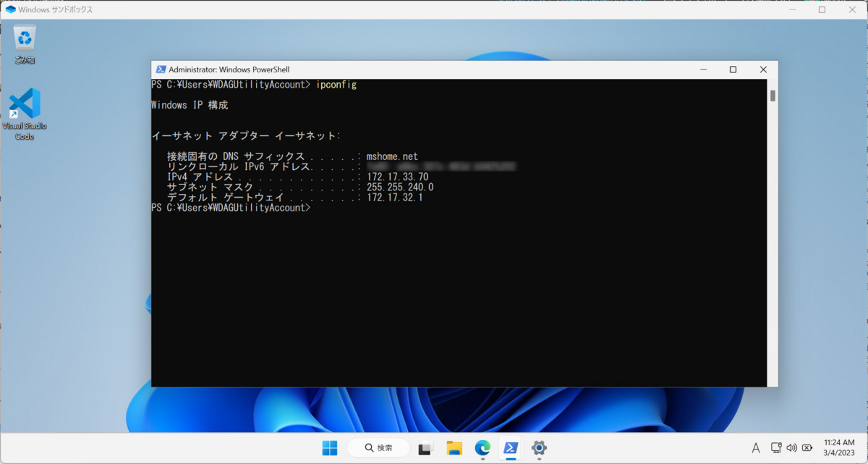Viewport: 868px width, 464px height.
Task: Click the 'Administrator: Windows PowerShell' title text
Action: pos(229,69)
